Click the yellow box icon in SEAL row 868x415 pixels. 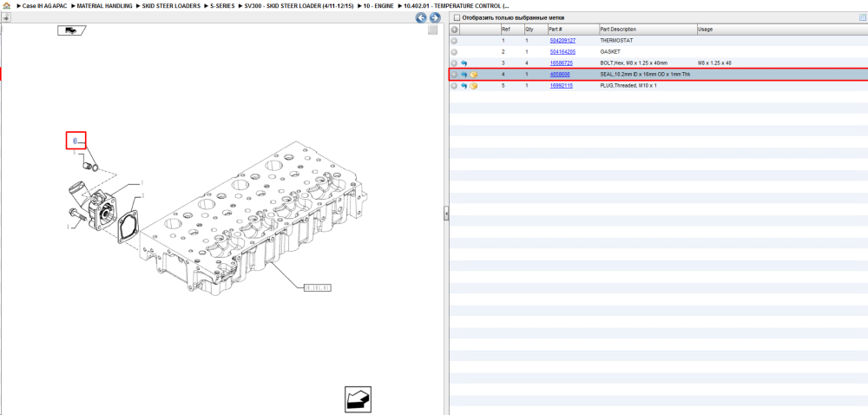tap(473, 74)
